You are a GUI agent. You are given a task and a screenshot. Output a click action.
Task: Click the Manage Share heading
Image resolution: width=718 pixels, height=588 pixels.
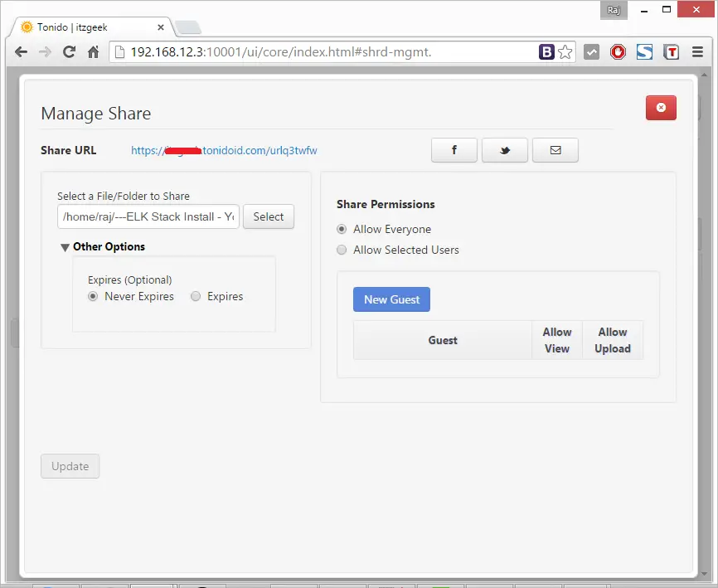tap(95, 114)
